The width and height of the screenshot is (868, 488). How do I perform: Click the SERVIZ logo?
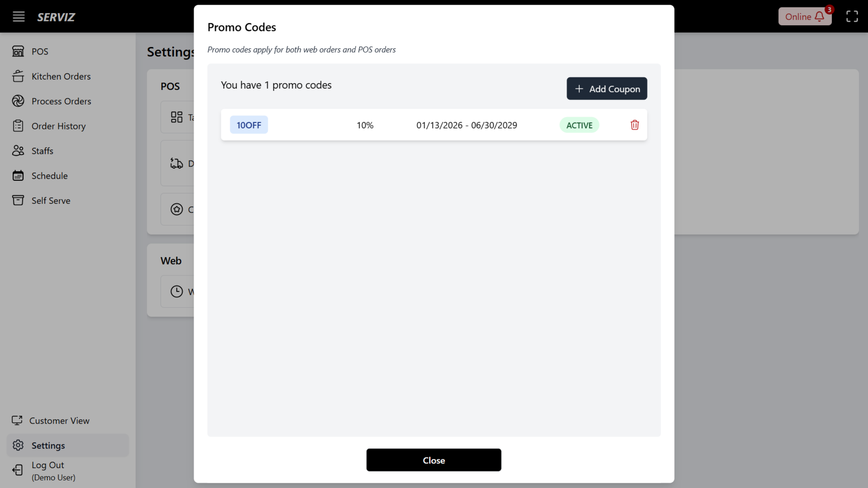[x=56, y=17]
